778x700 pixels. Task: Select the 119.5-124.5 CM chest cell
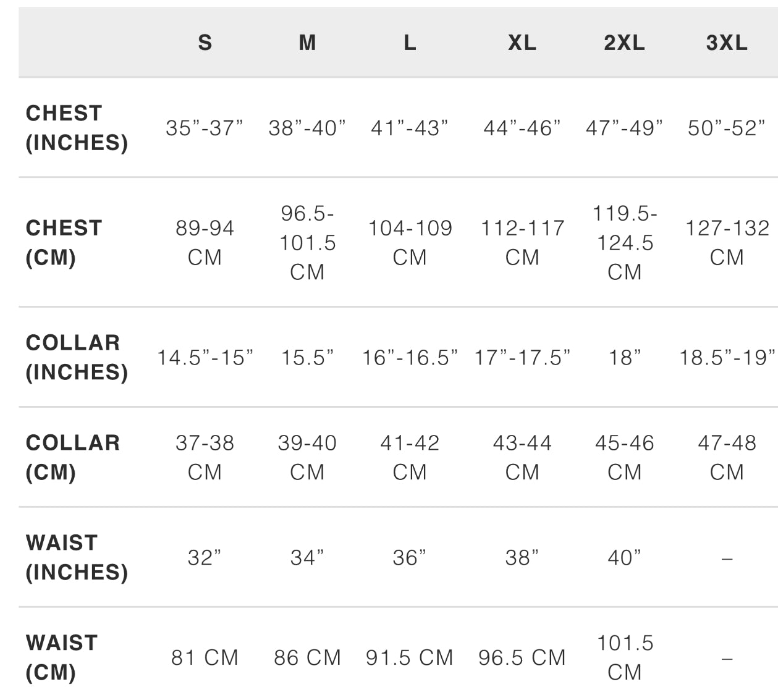point(624,242)
